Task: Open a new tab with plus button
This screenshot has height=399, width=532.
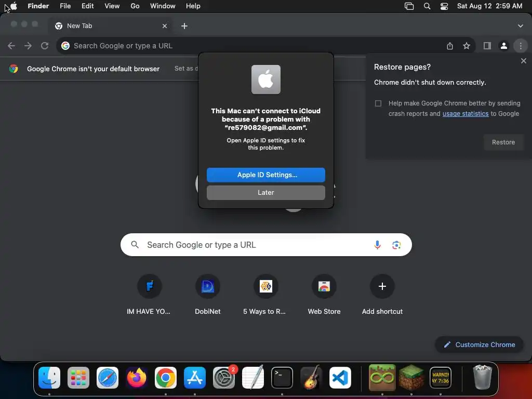Action: tap(184, 26)
